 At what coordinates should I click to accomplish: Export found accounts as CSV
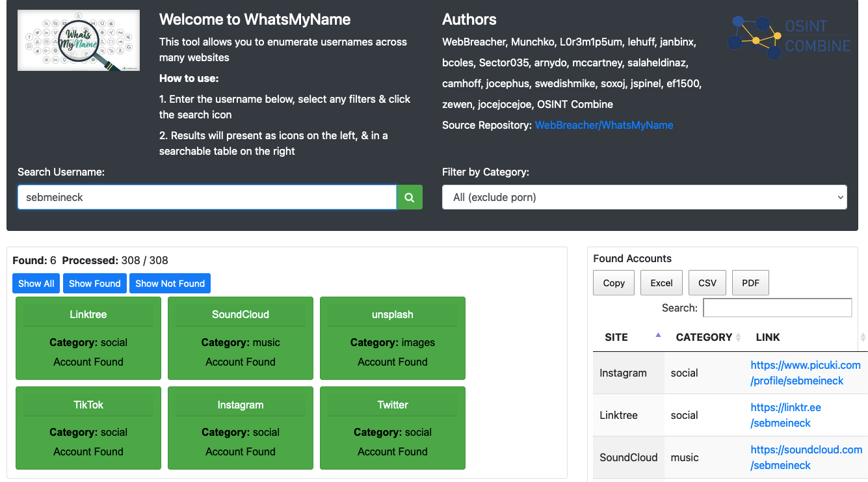pos(707,283)
